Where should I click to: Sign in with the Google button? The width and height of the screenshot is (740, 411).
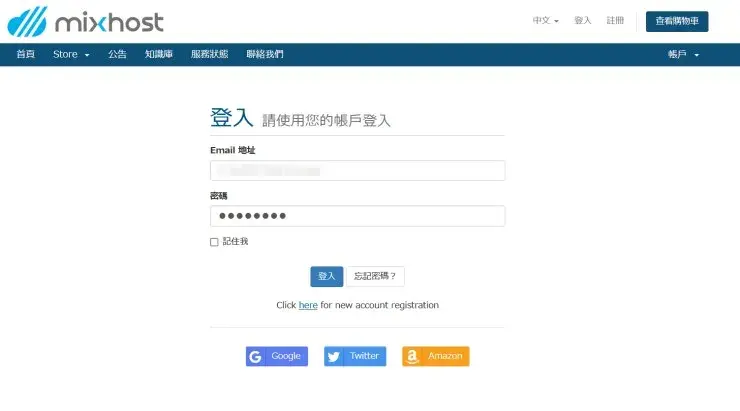point(277,356)
